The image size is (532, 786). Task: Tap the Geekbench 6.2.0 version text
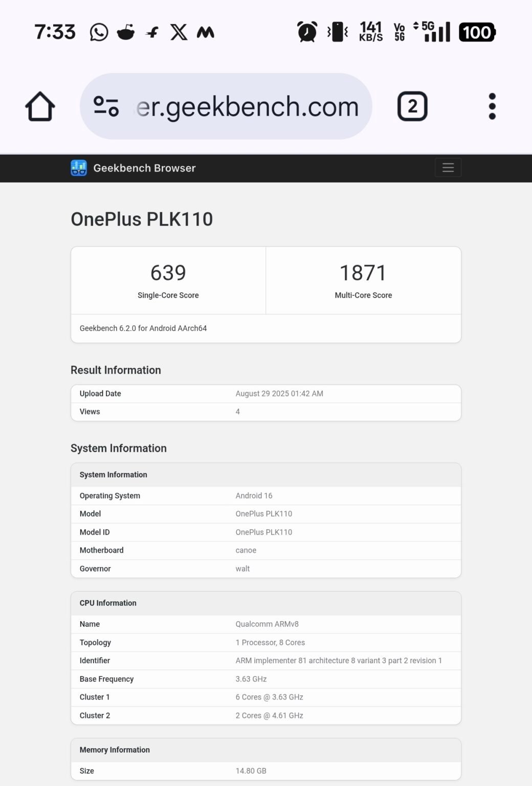pos(143,328)
